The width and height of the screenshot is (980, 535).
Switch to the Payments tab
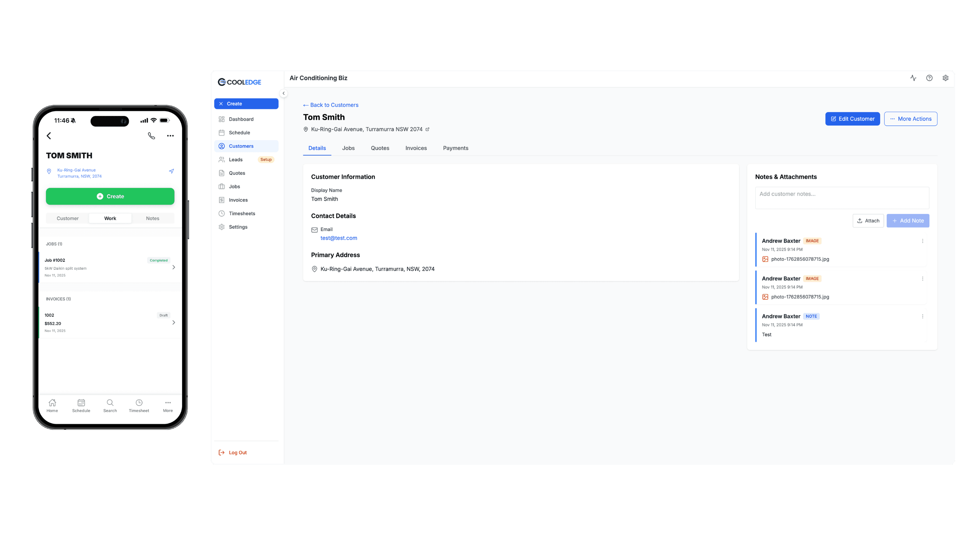point(455,148)
